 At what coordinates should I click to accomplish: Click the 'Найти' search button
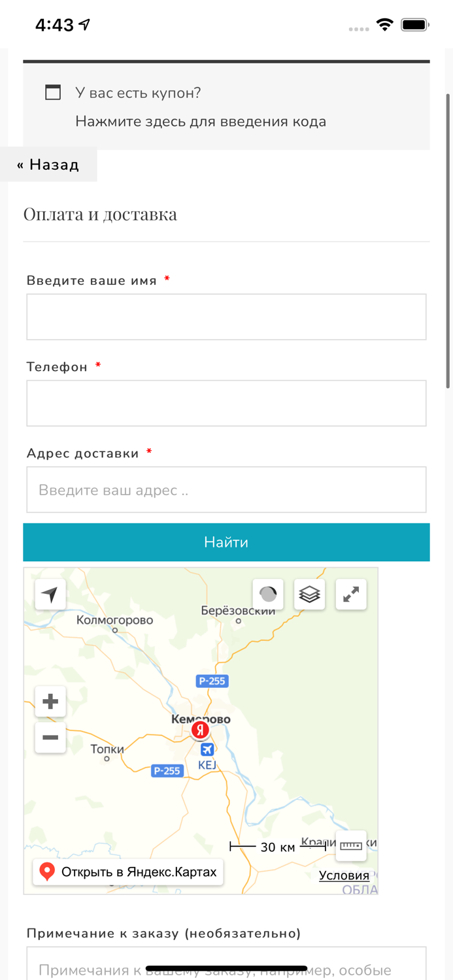(x=226, y=542)
